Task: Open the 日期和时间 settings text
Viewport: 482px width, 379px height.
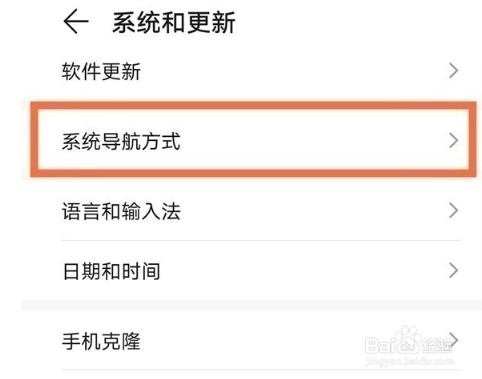Action: (111, 271)
